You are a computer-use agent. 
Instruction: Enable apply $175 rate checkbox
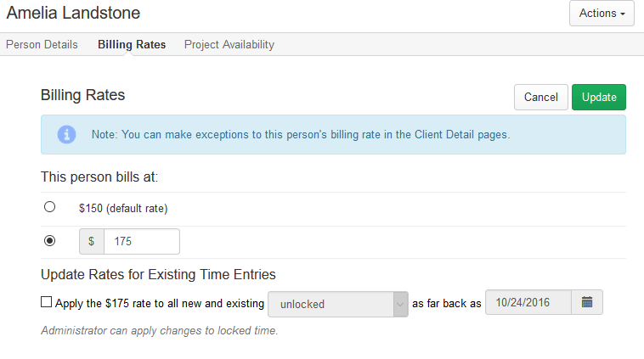[x=47, y=302]
